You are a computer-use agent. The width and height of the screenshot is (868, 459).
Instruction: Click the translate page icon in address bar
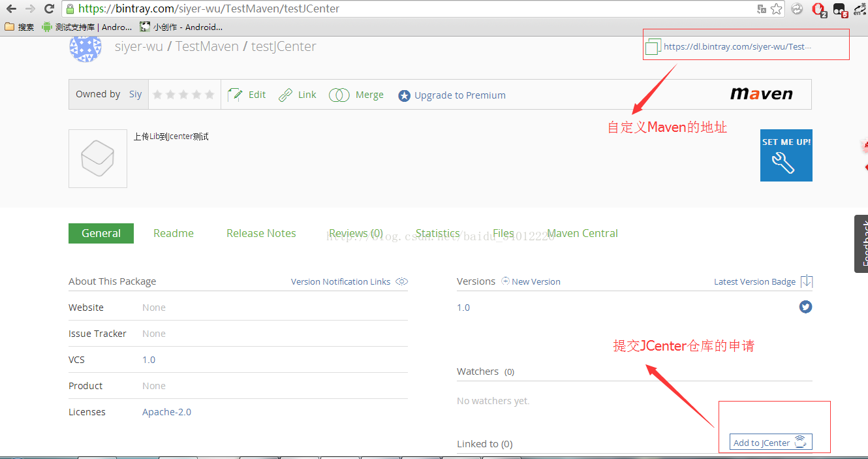click(761, 9)
